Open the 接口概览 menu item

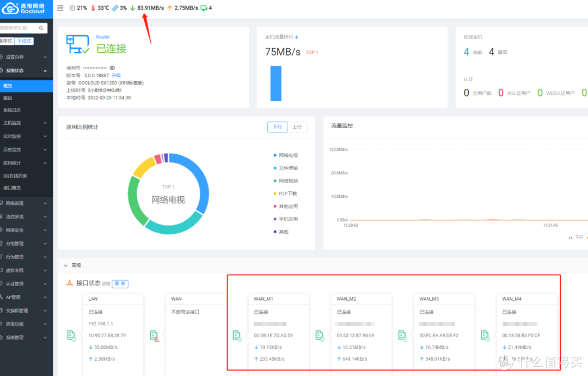[x=12, y=188]
